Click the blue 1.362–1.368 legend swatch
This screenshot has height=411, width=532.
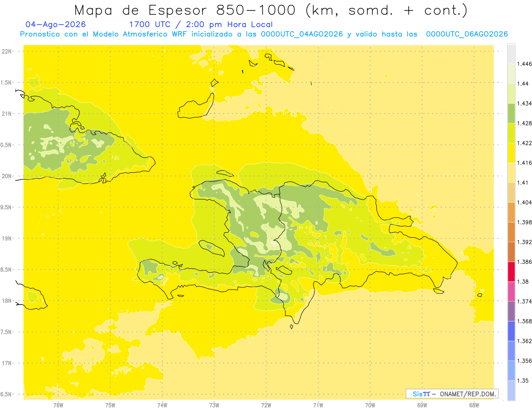click(511, 331)
